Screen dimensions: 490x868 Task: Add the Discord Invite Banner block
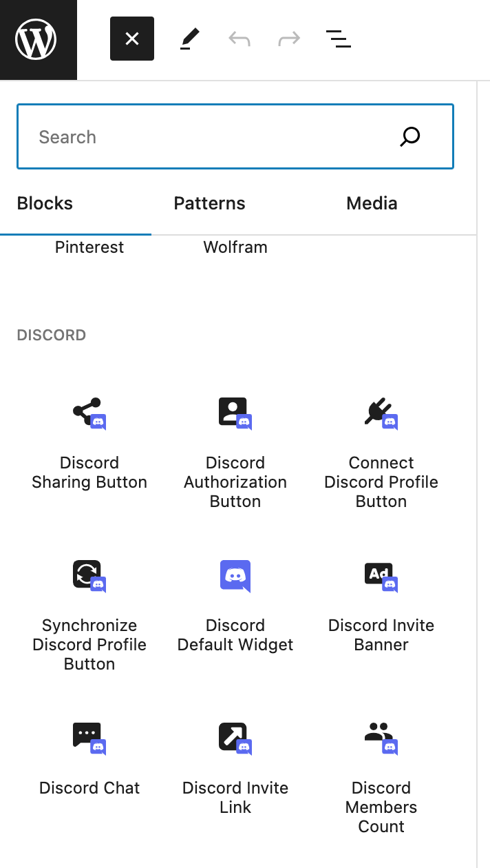(381, 604)
